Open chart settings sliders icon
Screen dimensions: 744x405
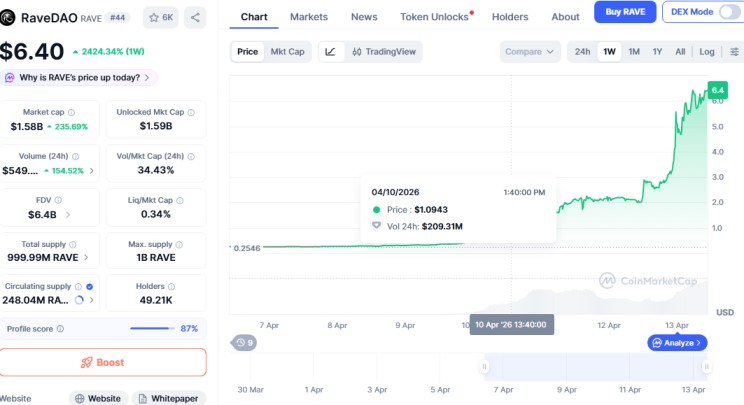click(734, 52)
